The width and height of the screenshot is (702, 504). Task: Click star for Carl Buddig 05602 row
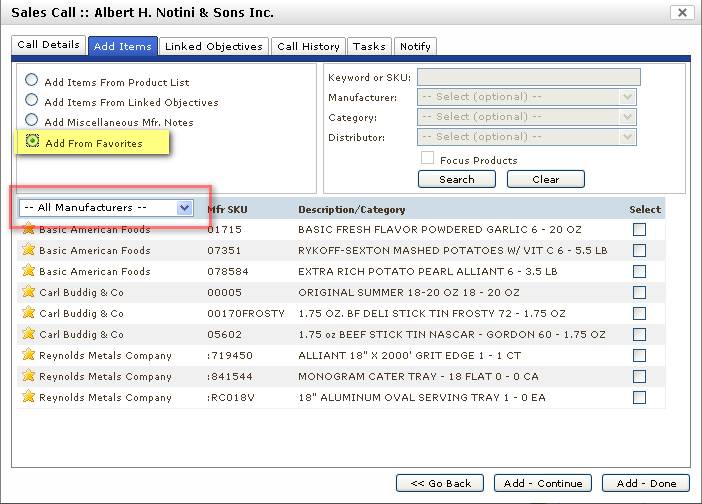coord(28,334)
